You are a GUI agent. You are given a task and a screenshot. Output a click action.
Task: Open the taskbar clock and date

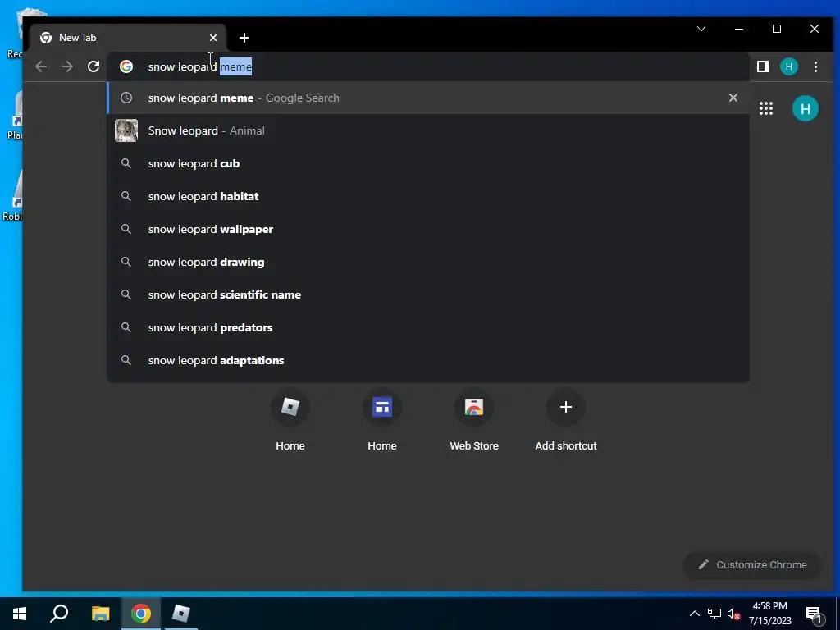[x=769, y=614]
